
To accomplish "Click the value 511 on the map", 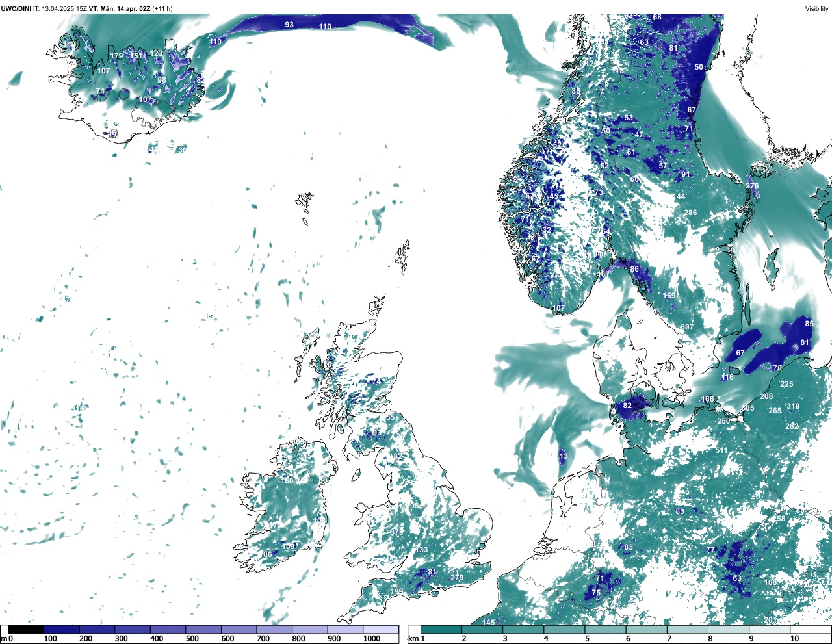I will coord(721,450).
